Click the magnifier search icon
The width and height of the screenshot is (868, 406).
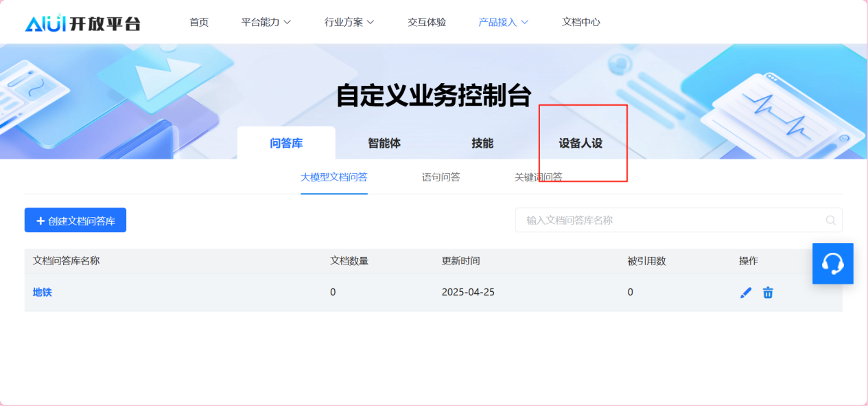pos(830,221)
